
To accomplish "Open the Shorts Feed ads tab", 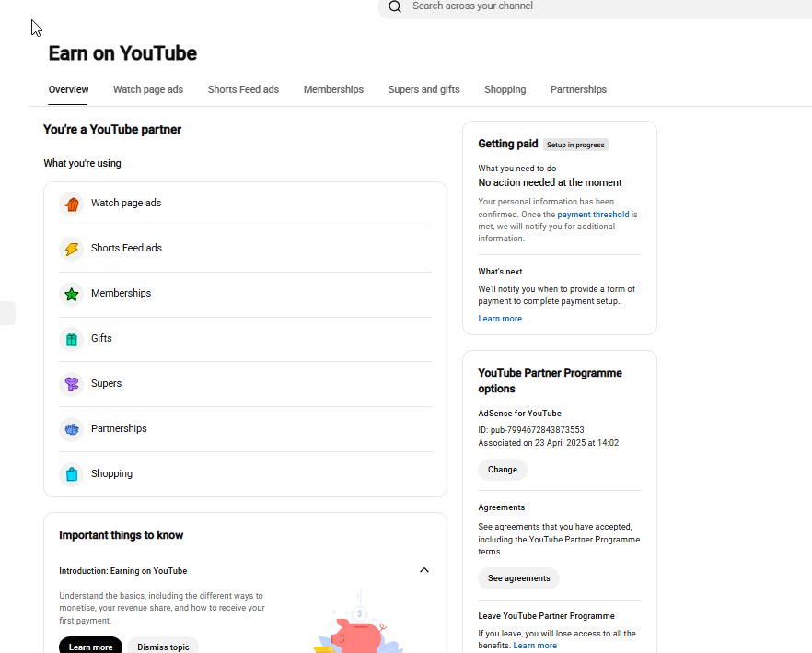I will 243,89.
